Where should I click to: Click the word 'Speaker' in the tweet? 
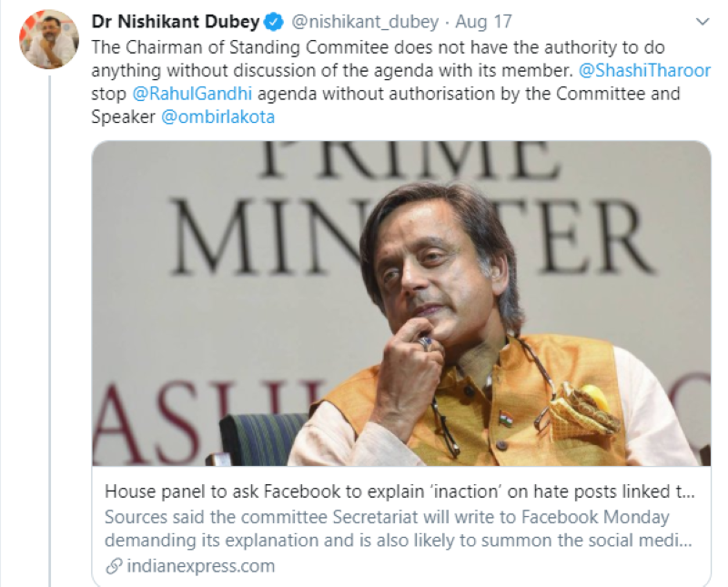[x=123, y=117]
